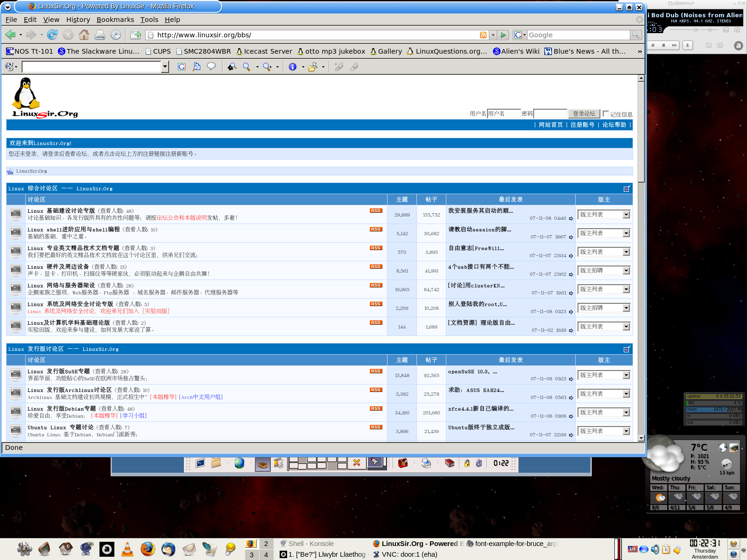Open the volume speaker tray icon
Image resolution: width=747 pixels, height=560 pixels.
655,549
